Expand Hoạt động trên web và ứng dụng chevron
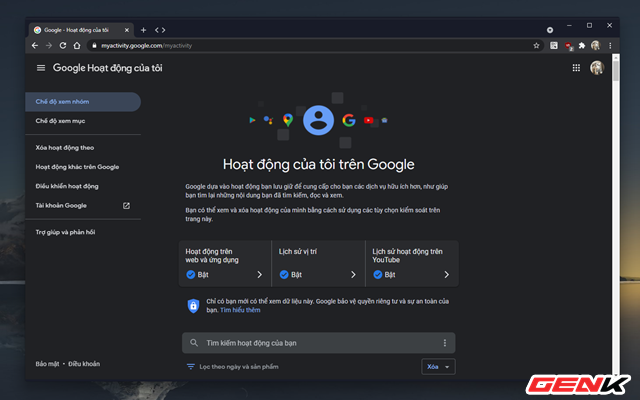Image resolution: width=640 pixels, height=400 pixels. (x=259, y=275)
